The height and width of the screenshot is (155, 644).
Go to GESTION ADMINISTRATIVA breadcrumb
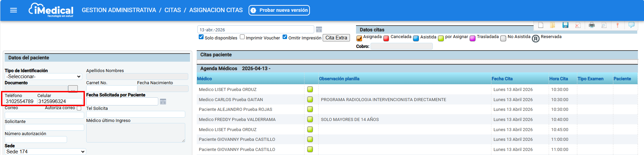coord(119,10)
